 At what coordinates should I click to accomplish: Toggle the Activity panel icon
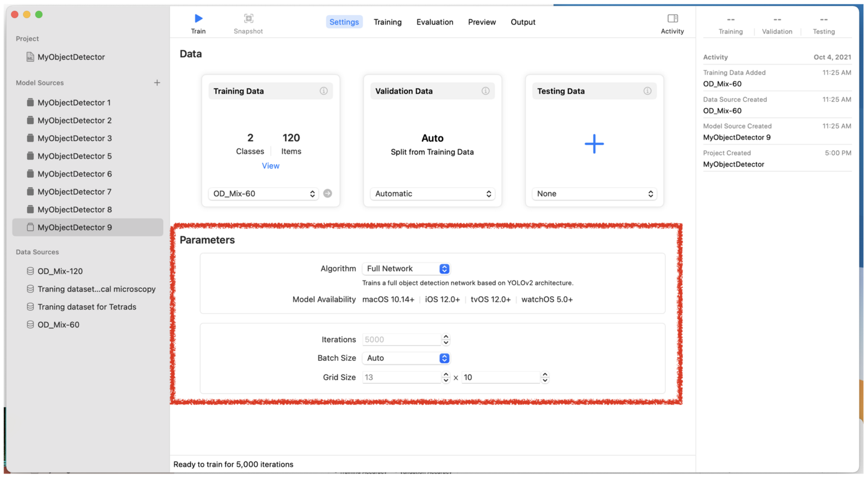[x=672, y=19]
